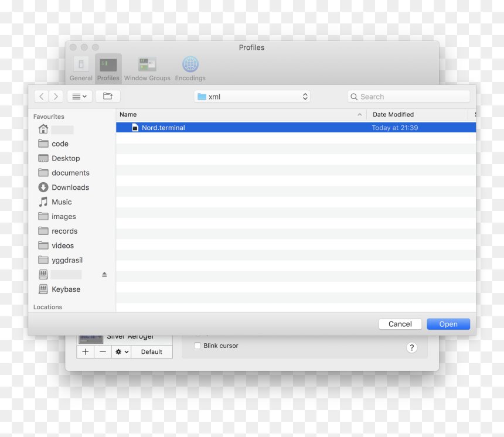Screen dimensions: 504x437
Task: Open the images folder in sidebar
Action: (x=57, y=217)
